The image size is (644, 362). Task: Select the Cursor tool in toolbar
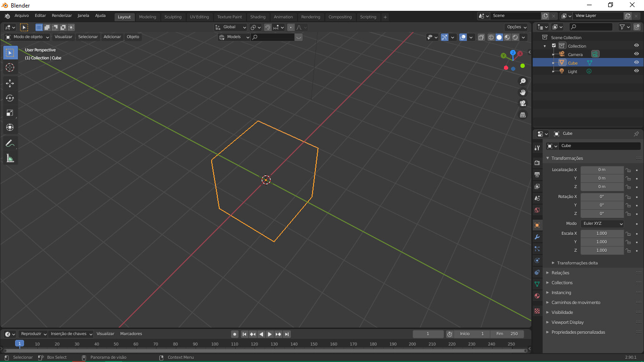click(x=10, y=68)
